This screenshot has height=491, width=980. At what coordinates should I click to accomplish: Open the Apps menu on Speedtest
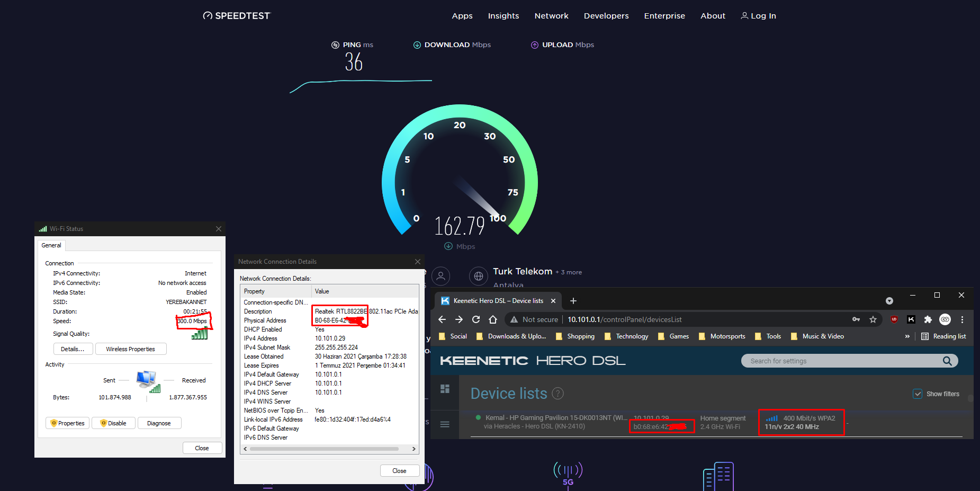coord(462,16)
